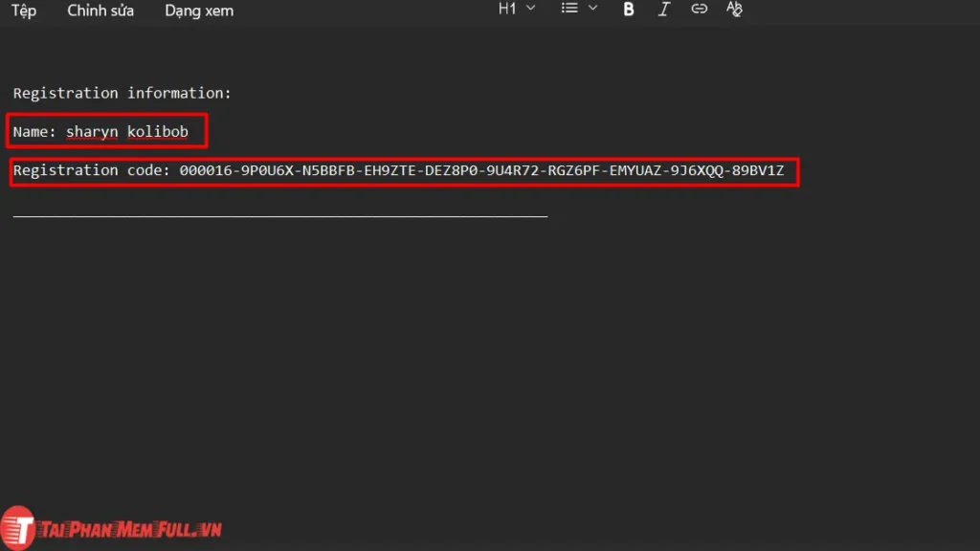The width and height of the screenshot is (980, 551).
Task: Apply italic formatting
Action: point(664,10)
